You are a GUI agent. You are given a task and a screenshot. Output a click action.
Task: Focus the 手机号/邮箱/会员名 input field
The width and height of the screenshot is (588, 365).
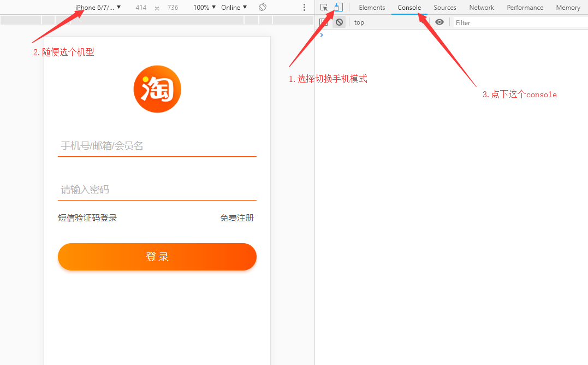pos(157,145)
